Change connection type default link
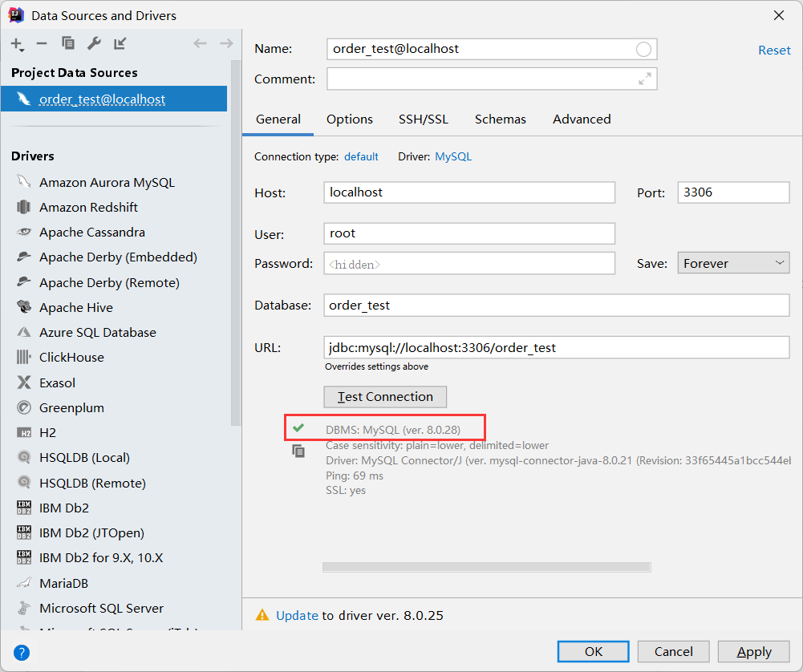Screen dimensions: 803x672 pyautogui.click(x=361, y=156)
